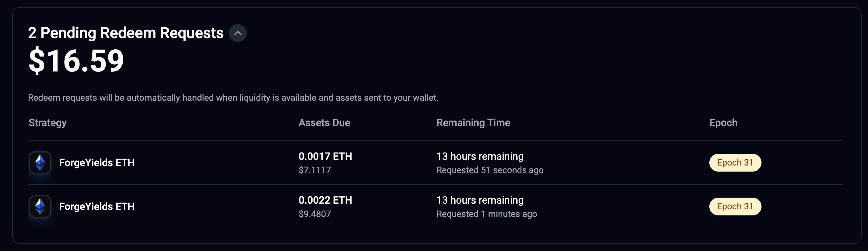
Task: Click the "2 Pending Redeem Requests" heading
Action: (x=126, y=33)
